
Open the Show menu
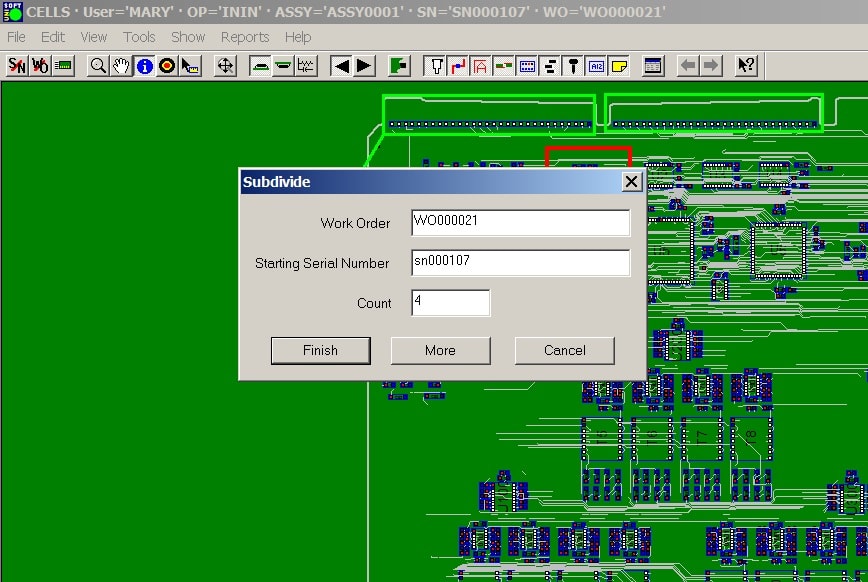[188, 37]
